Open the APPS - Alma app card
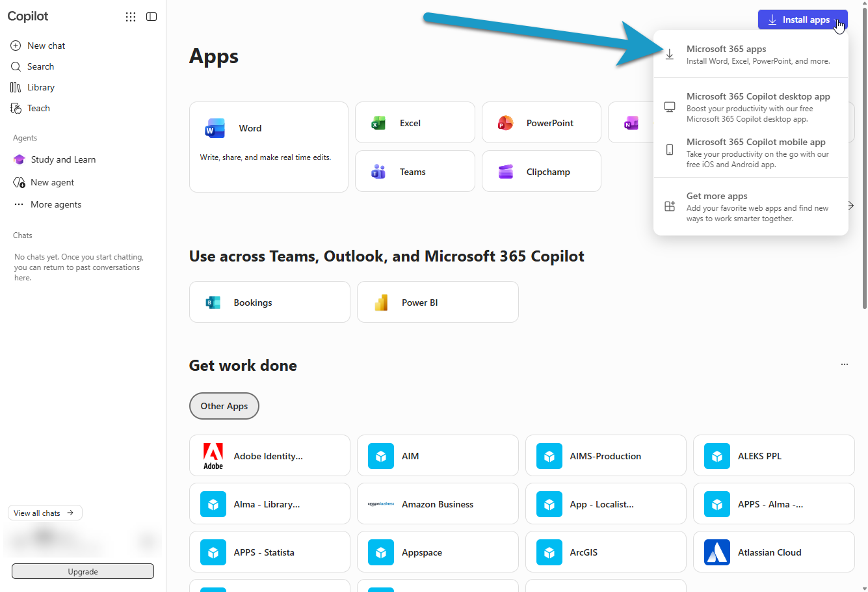The width and height of the screenshot is (868, 592). (774, 504)
